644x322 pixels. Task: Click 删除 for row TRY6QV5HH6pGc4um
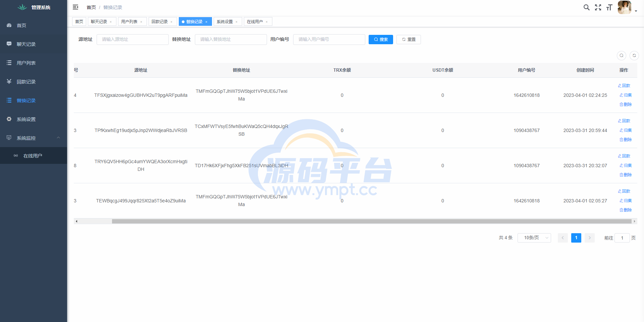[x=626, y=175]
